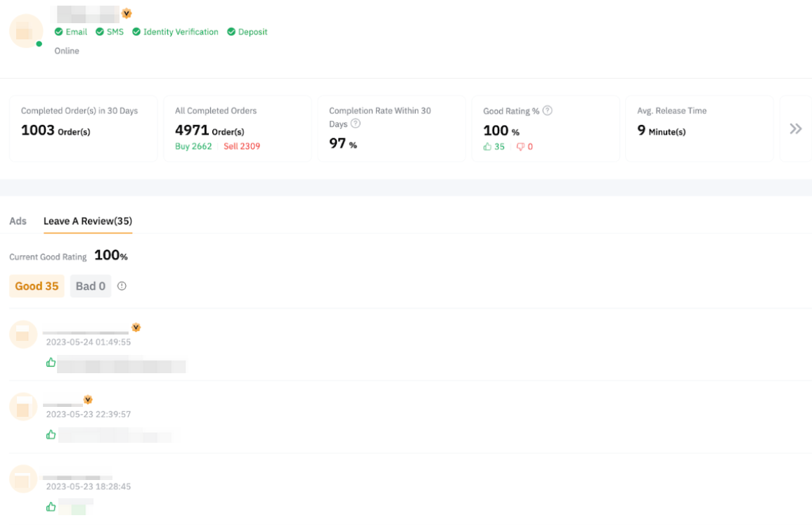Click info icon next to Bad 0
The image size is (812, 525).
[x=122, y=286]
